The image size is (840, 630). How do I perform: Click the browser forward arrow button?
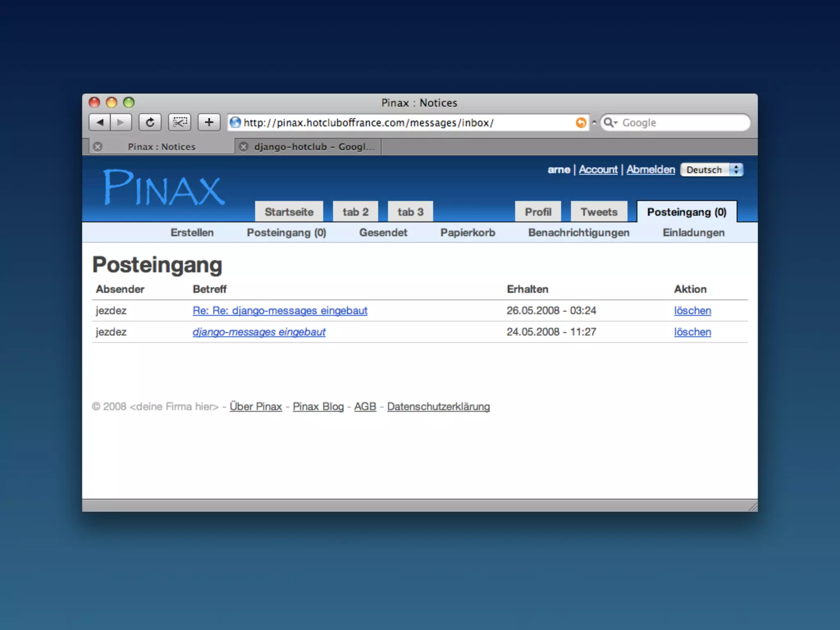[x=121, y=122]
